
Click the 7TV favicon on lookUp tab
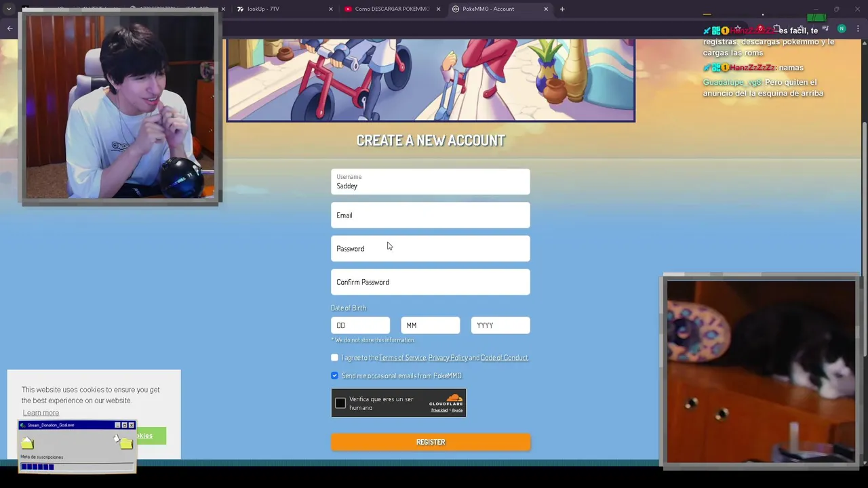pyautogui.click(x=240, y=9)
